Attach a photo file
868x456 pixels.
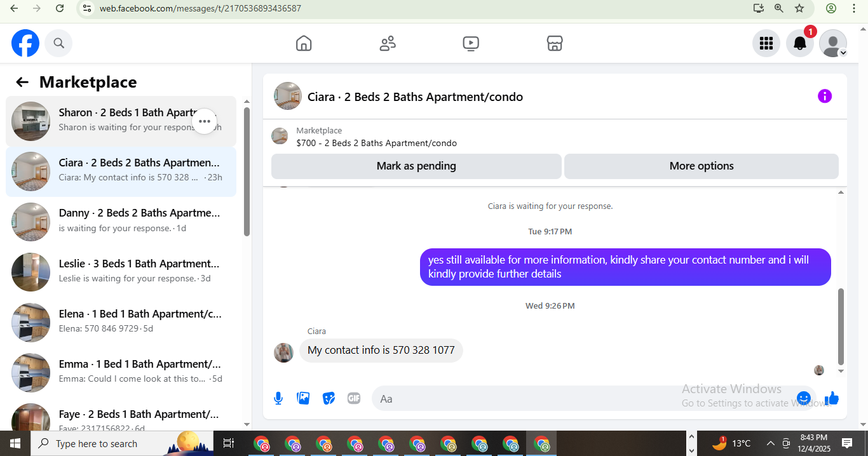coord(303,398)
